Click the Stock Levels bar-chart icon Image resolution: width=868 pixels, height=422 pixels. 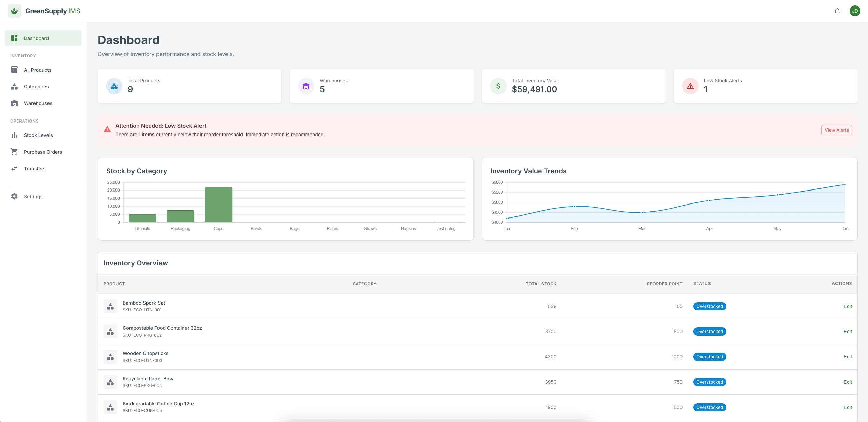pyautogui.click(x=14, y=135)
